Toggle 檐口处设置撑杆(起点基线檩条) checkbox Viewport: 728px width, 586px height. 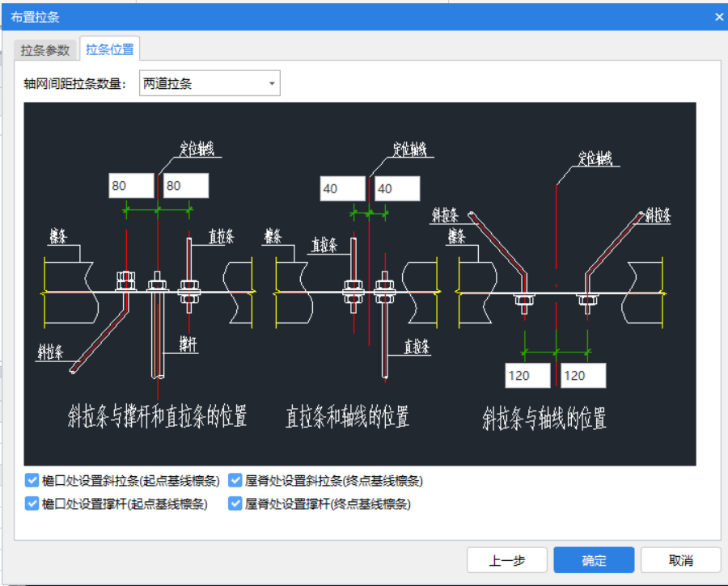[32, 504]
